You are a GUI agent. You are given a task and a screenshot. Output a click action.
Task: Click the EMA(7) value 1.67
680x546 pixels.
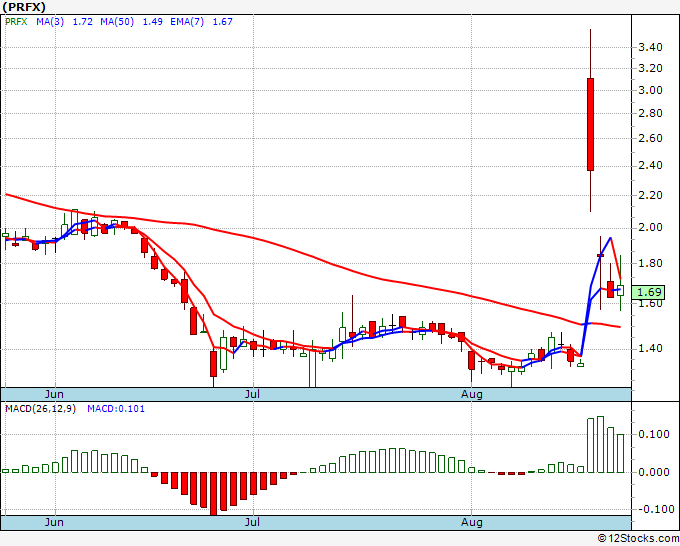click(222, 22)
